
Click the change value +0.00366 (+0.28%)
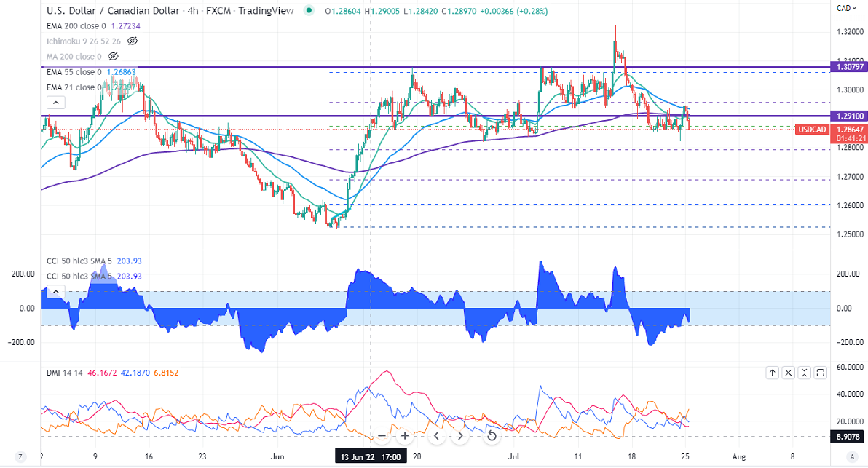513,11
